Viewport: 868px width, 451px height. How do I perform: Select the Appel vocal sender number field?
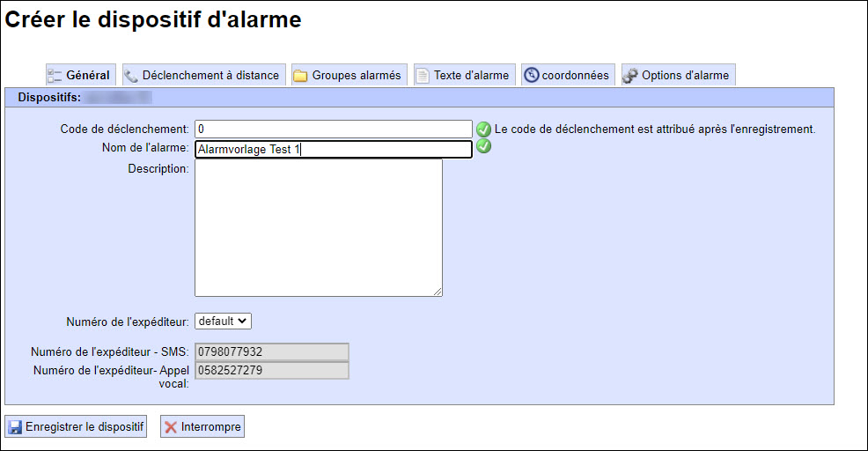coord(272,370)
